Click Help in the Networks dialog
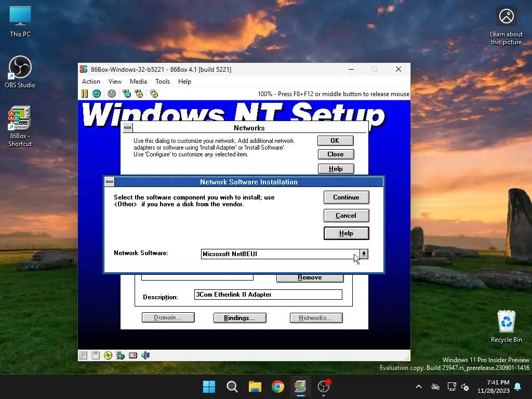532x399 pixels. (x=336, y=169)
